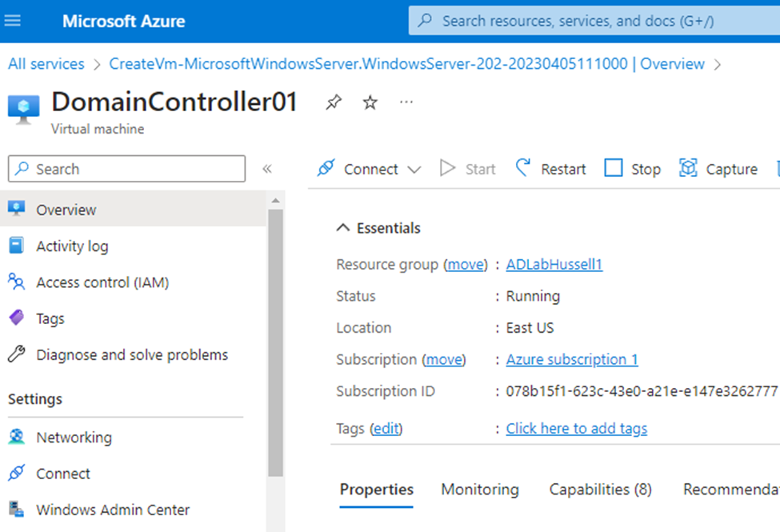Pin DomainController01 to a dashboard
This screenshot has width=780, height=532.
(x=333, y=102)
